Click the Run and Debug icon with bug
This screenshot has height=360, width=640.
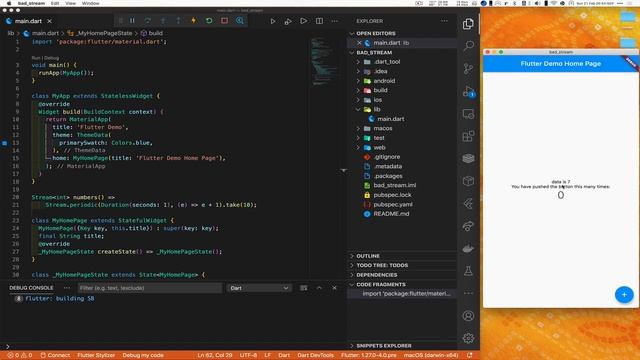[288, 21]
